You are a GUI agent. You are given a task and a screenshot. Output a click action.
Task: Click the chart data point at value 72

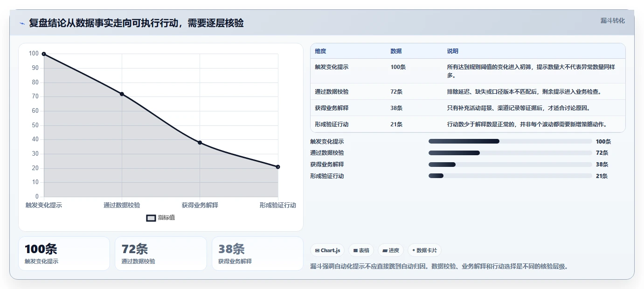(122, 94)
